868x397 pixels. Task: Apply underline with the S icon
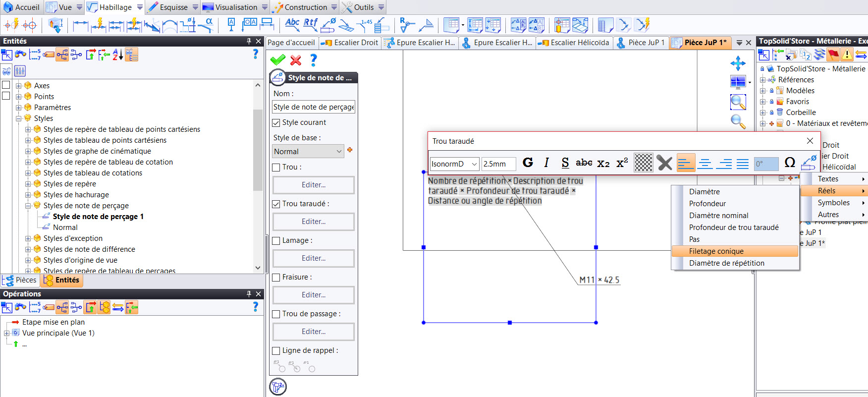point(565,163)
